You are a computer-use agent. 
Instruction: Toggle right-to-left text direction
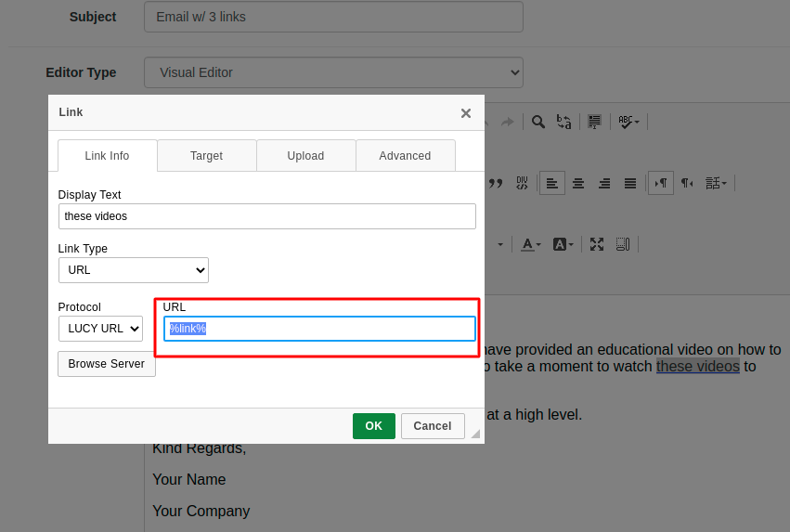click(687, 183)
